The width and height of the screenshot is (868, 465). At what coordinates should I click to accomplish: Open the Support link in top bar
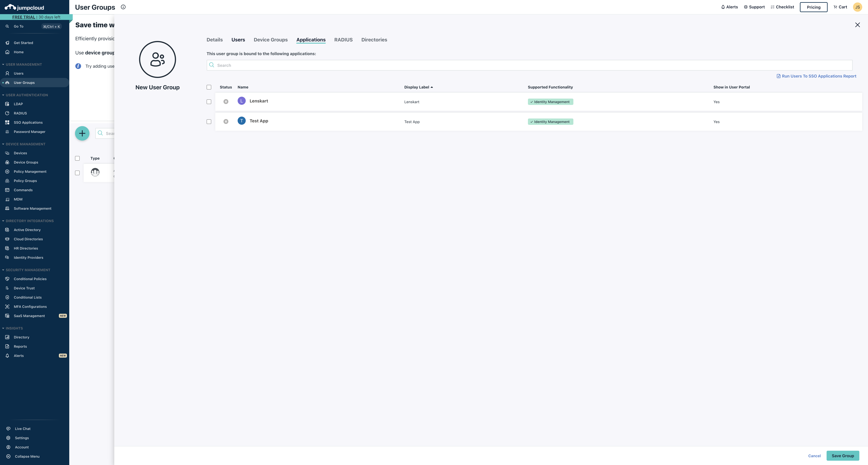754,7
